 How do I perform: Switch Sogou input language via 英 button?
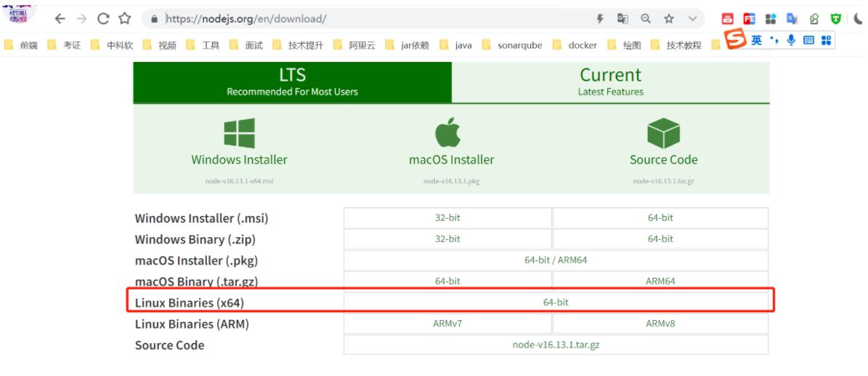756,40
